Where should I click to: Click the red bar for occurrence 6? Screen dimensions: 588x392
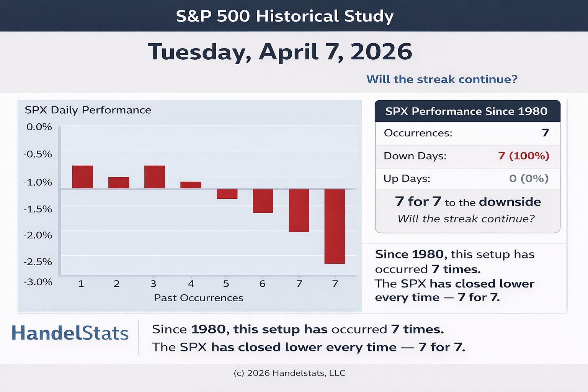click(263, 201)
